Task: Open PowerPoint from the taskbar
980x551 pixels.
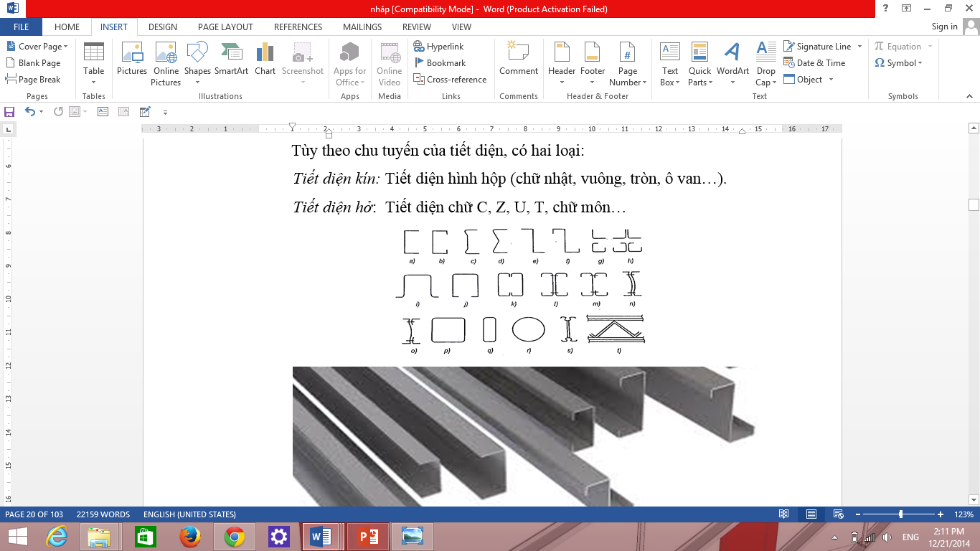Action: coord(367,537)
